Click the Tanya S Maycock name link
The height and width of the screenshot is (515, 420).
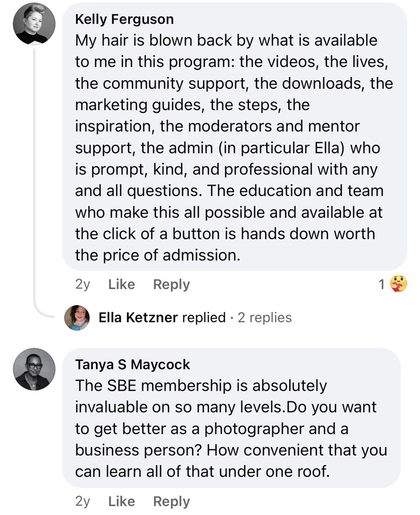(133, 364)
